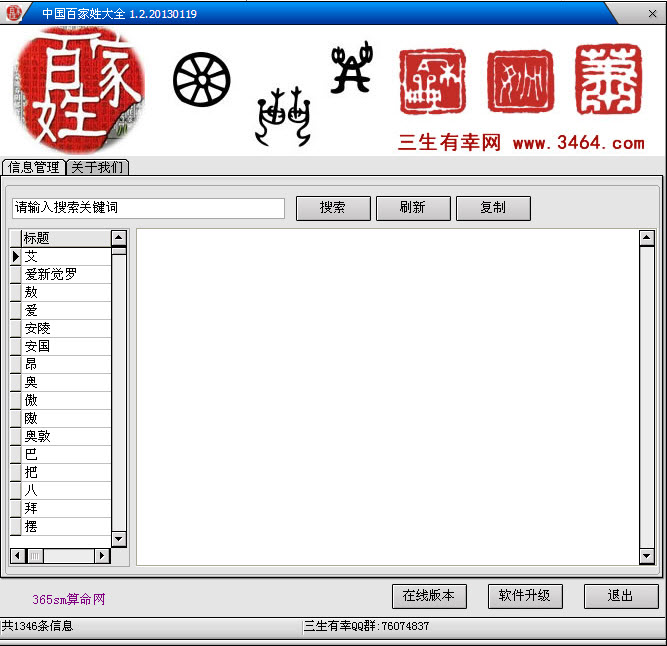Open the 信息管理 tab
Viewport: 667px width, 646px height.
click(x=34, y=167)
